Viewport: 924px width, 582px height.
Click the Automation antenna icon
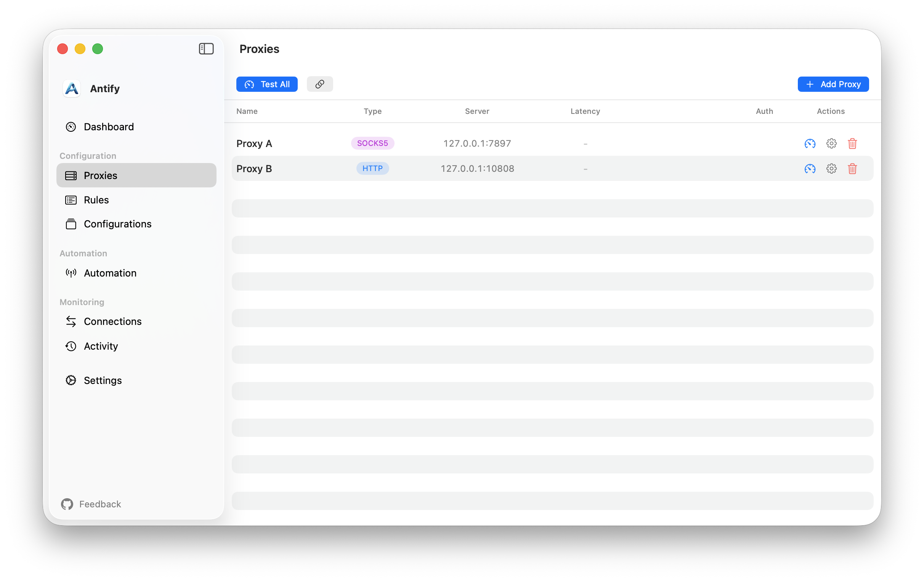click(71, 273)
